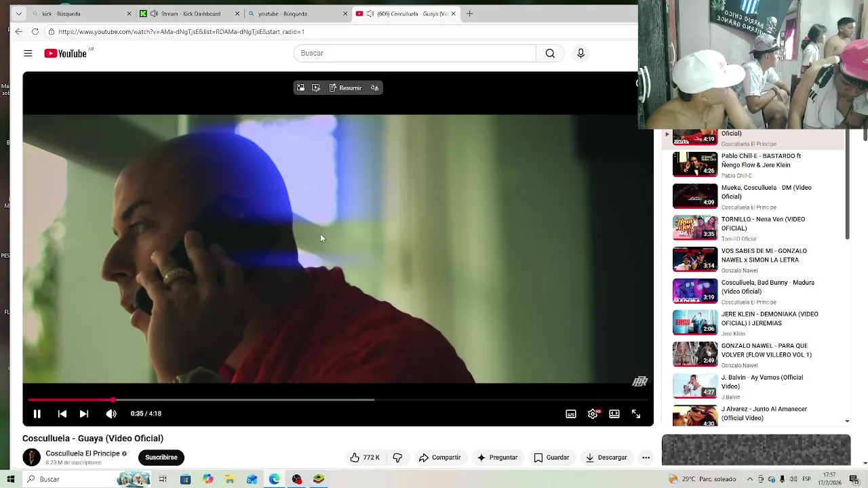Click the search magnifier button

pos(550,54)
